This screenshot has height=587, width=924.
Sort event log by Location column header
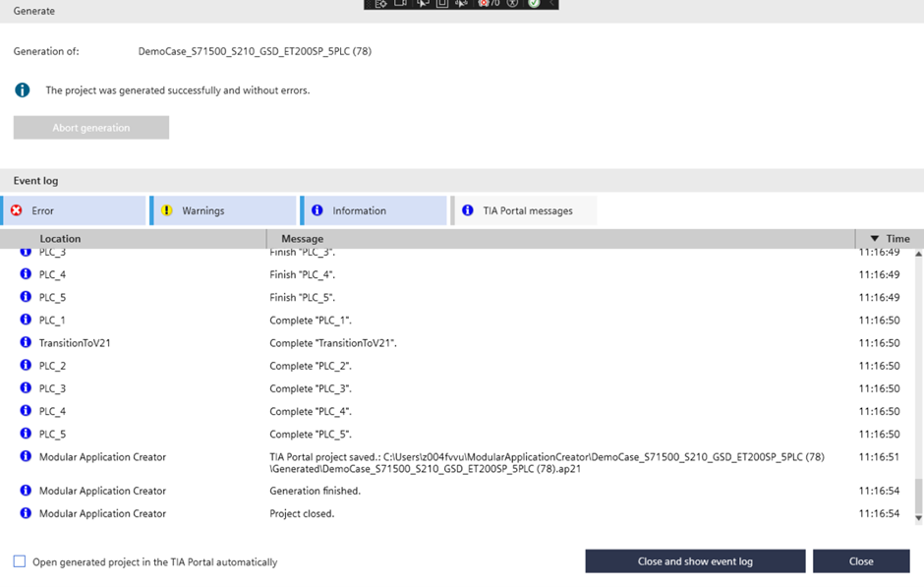(60, 239)
